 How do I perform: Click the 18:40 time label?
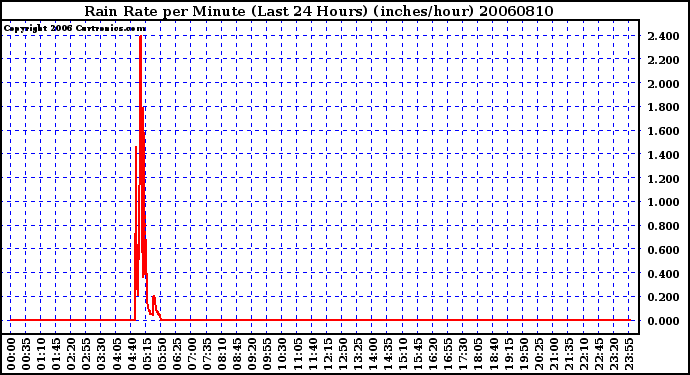tap(493, 354)
